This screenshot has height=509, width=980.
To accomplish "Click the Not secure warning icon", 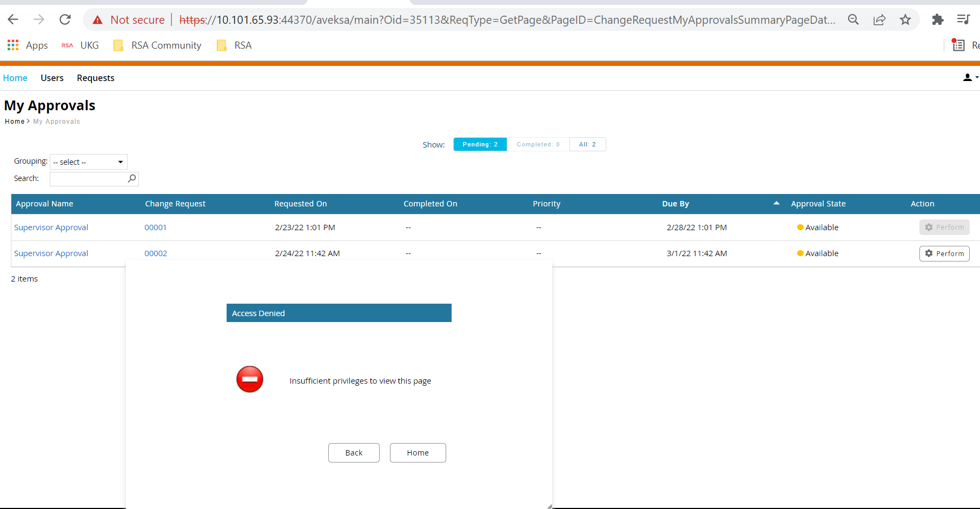I will click(x=97, y=19).
